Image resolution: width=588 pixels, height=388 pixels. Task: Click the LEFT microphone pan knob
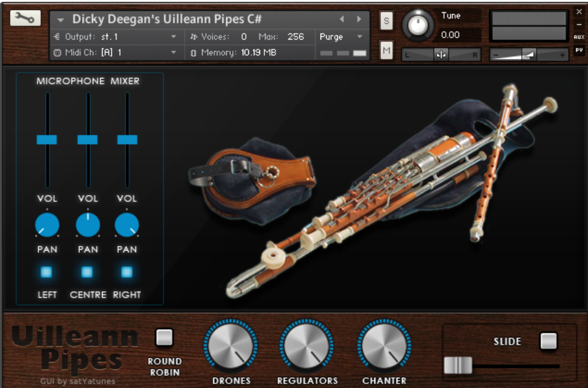47,225
